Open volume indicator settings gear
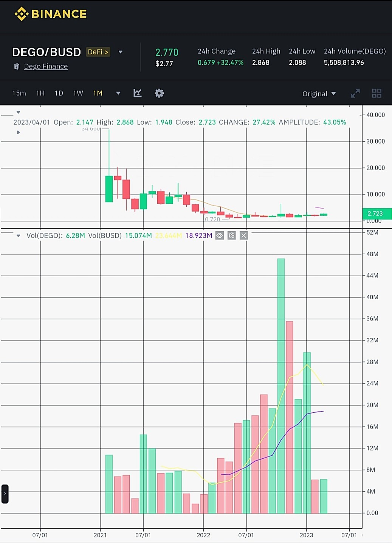 click(232, 235)
